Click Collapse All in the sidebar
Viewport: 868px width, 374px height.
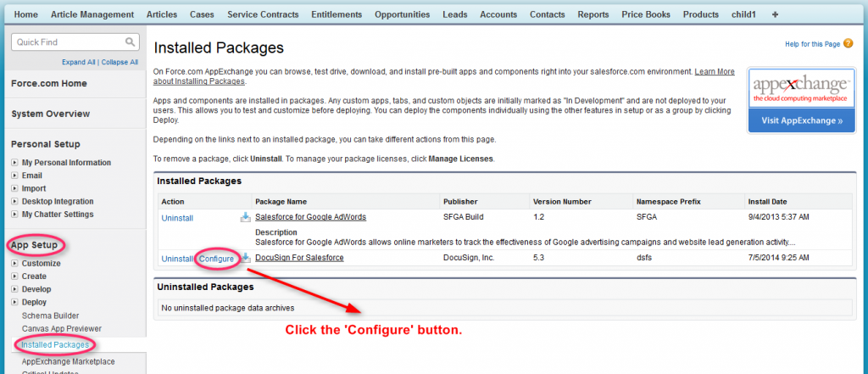[x=120, y=63]
